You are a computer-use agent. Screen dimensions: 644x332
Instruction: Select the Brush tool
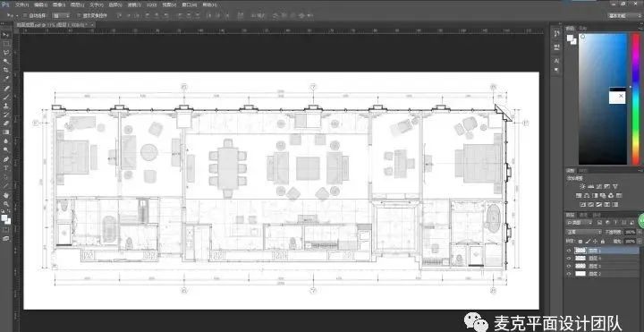click(5, 97)
